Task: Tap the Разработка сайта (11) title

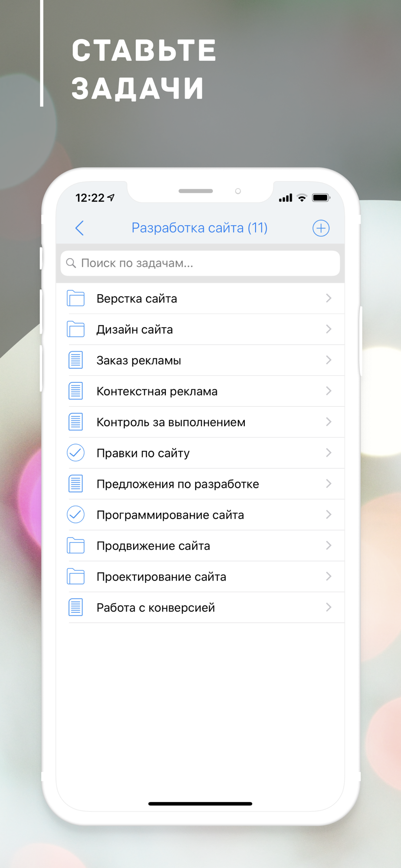Action: click(x=200, y=228)
